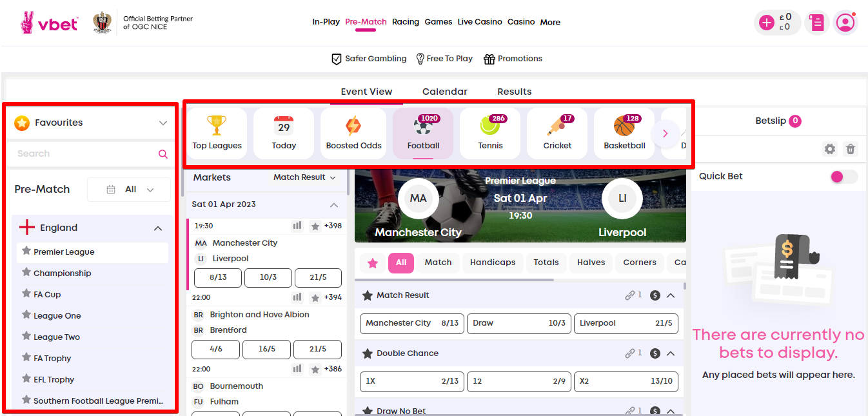868x416 pixels.
Task: Select the Top Leagues trophy tile
Action: tap(217, 134)
